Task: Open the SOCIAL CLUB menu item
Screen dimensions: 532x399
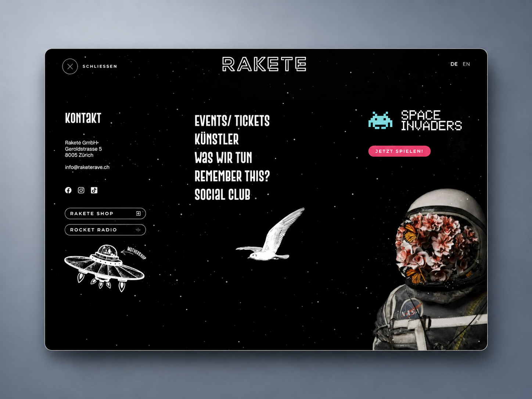Action: point(223,194)
